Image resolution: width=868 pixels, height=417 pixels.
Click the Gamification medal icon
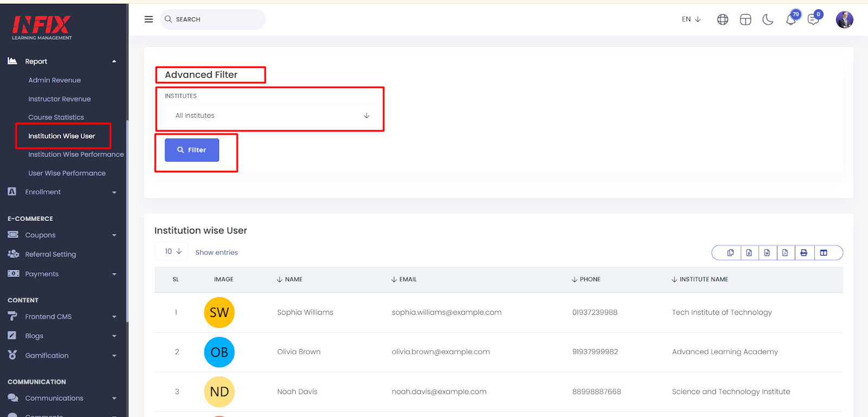pyautogui.click(x=12, y=355)
